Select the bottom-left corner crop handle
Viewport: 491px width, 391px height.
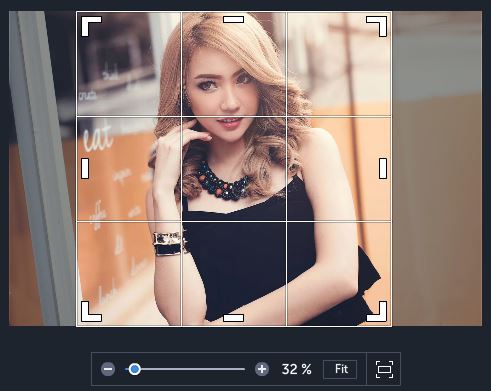[91, 312]
